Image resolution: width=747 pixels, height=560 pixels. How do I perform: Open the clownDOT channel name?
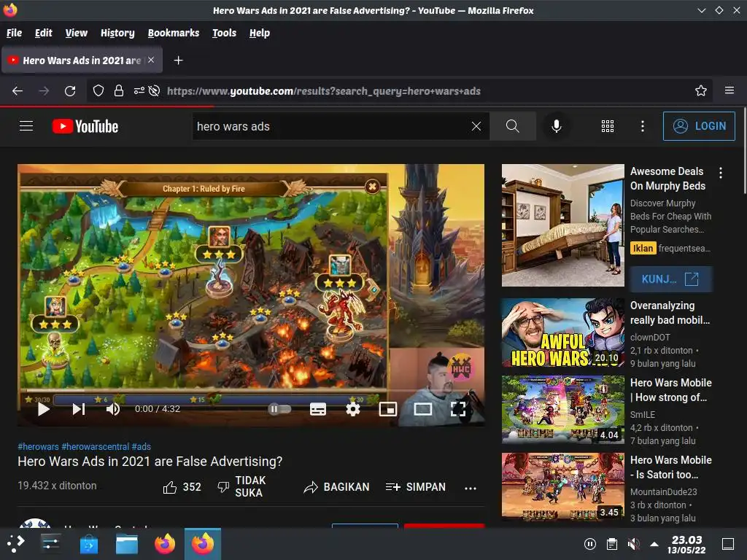tap(650, 337)
